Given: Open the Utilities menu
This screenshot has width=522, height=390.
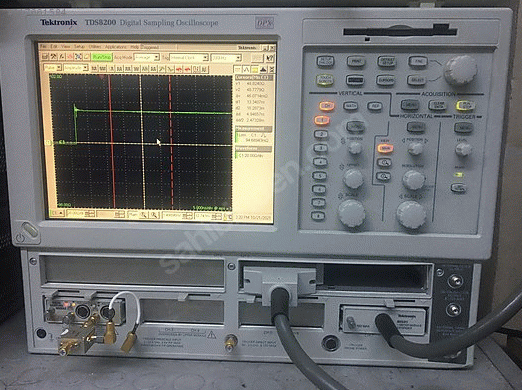Looking at the screenshot, I should point(95,47).
